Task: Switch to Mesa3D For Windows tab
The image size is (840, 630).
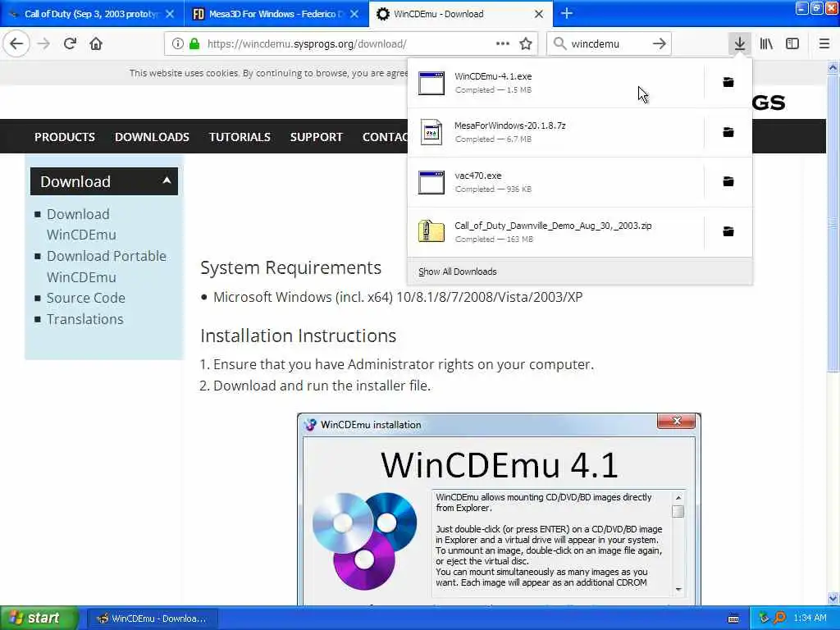Action: (x=276, y=14)
